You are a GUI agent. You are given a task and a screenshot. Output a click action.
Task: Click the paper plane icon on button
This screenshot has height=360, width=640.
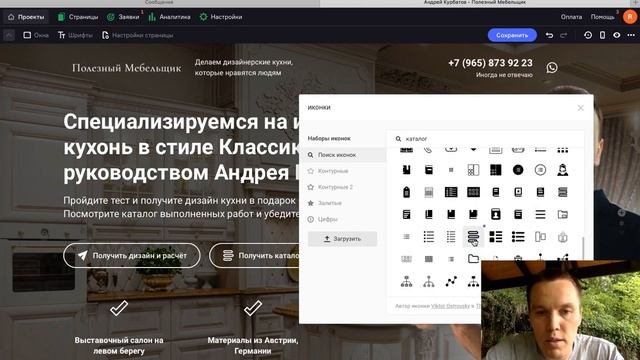click(82, 256)
